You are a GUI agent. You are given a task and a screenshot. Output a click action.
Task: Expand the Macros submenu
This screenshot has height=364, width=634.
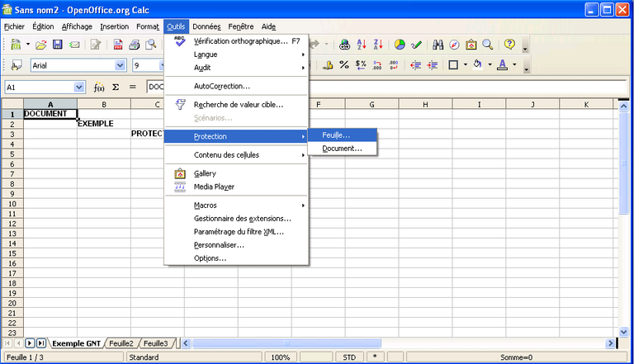[236, 205]
